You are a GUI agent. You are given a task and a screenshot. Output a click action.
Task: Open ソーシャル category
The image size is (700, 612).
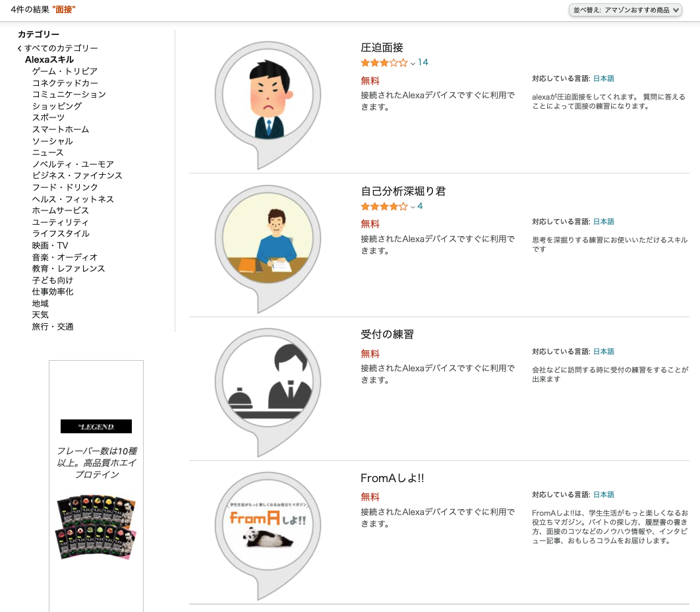(52, 140)
